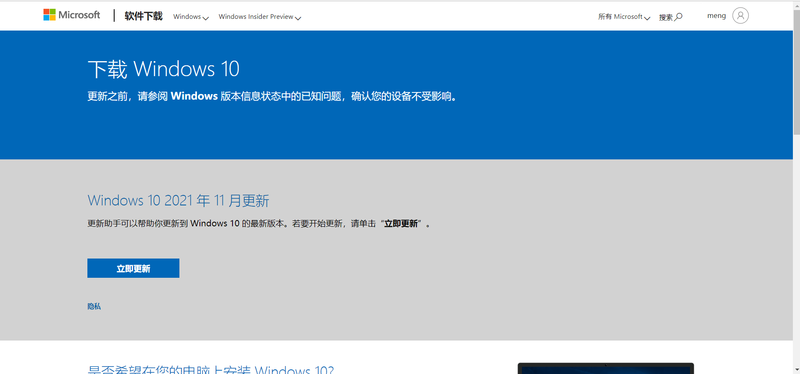Click the Microsoft wordmark text
Viewport: 800px width, 374px height.
[x=79, y=15]
